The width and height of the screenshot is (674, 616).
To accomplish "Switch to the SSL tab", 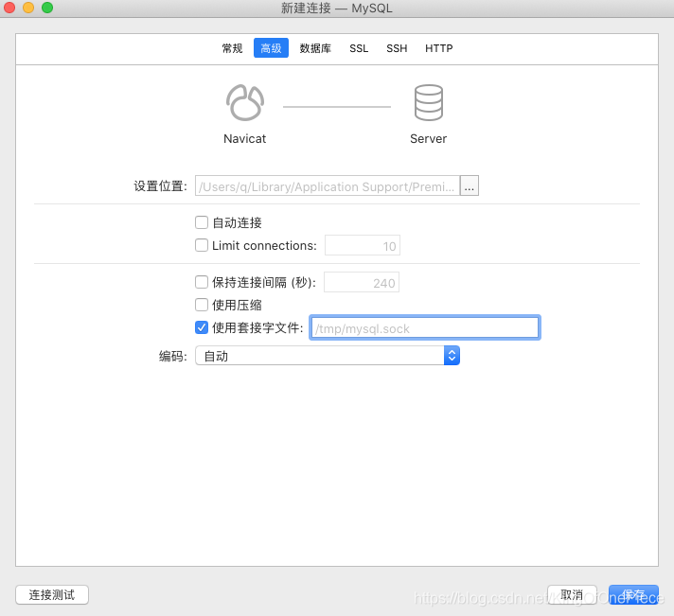I will [x=359, y=48].
